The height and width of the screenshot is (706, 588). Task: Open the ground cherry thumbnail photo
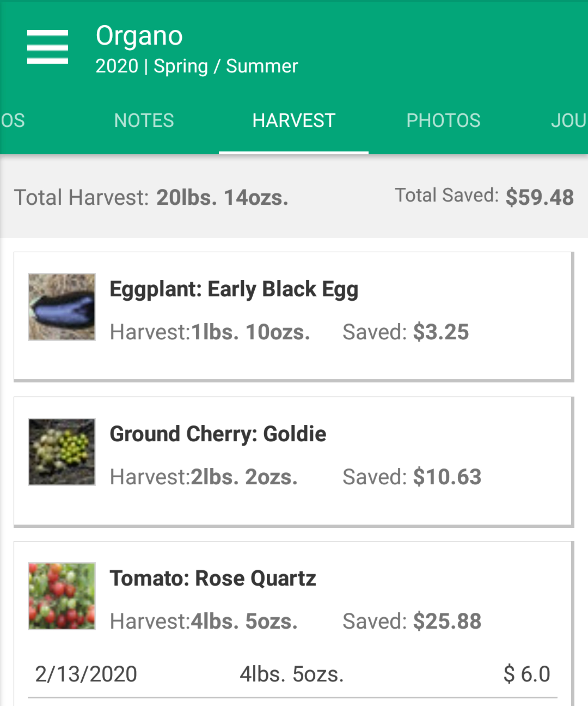point(62,452)
